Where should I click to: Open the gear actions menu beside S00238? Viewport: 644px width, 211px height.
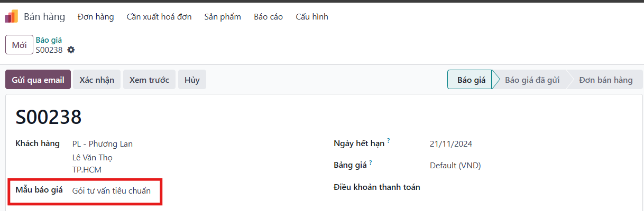(x=71, y=50)
